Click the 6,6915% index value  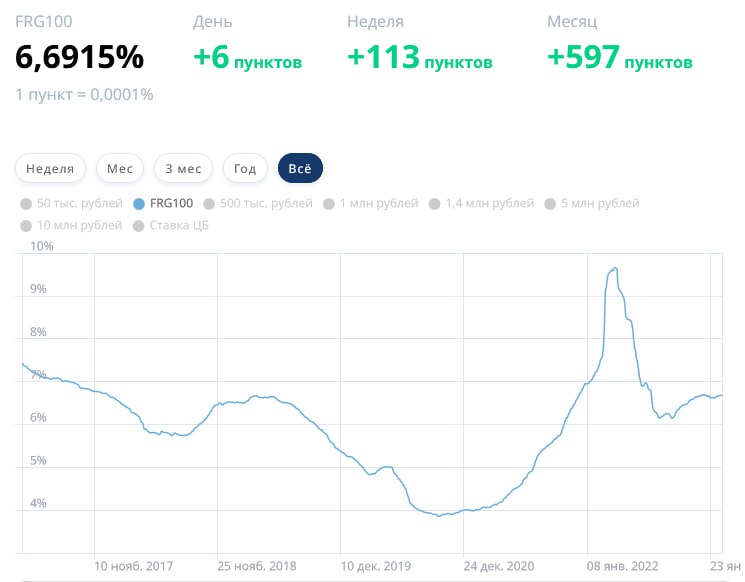click(x=80, y=58)
